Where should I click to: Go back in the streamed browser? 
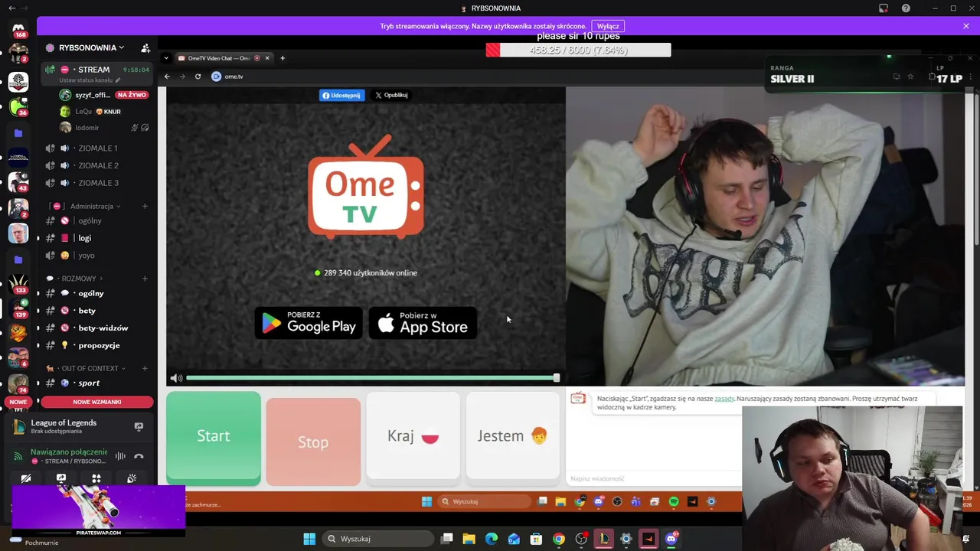click(x=167, y=77)
